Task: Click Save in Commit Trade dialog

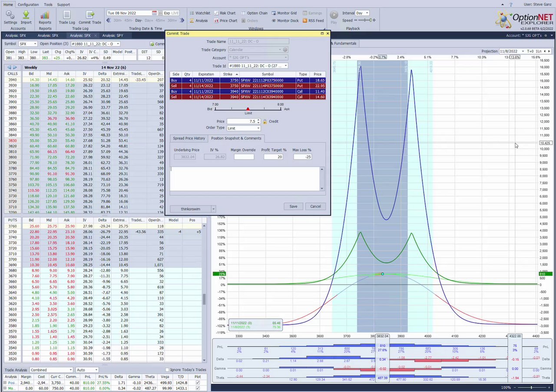Action: (293, 206)
